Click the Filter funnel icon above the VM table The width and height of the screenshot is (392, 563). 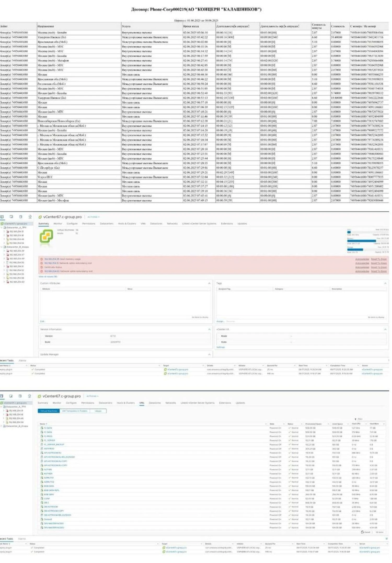tap(355, 419)
